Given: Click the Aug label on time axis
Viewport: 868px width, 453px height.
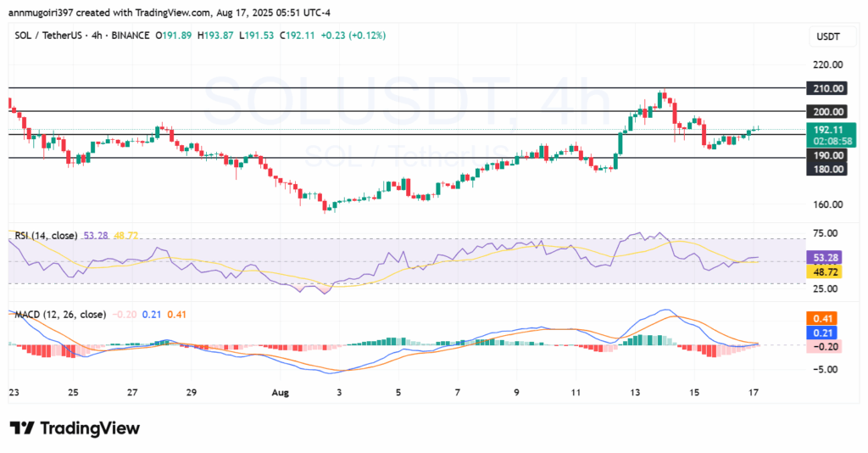Looking at the screenshot, I should [x=280, y=393].
